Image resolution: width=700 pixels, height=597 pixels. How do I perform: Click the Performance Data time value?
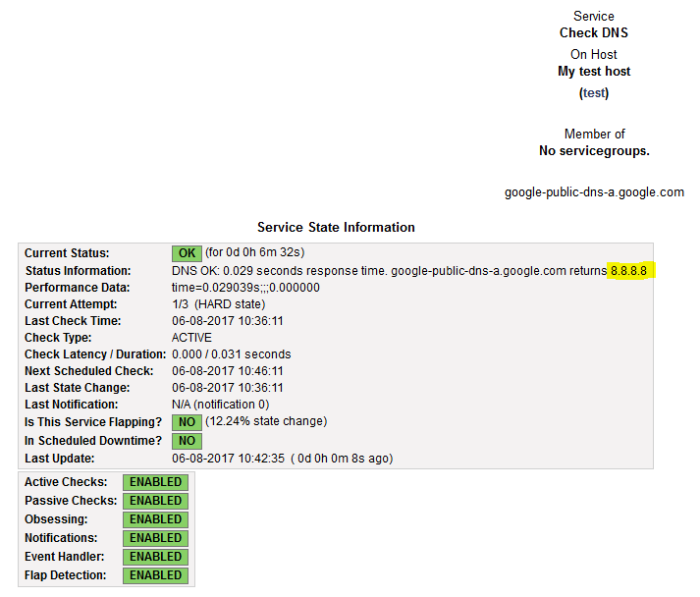coord(245,288)
